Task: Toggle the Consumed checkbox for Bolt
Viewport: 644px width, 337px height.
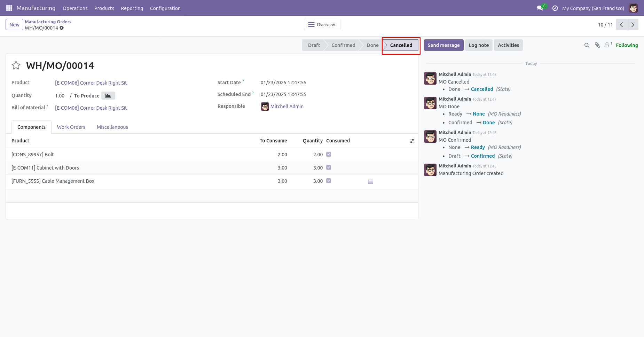Action: (x=329, y=154)
